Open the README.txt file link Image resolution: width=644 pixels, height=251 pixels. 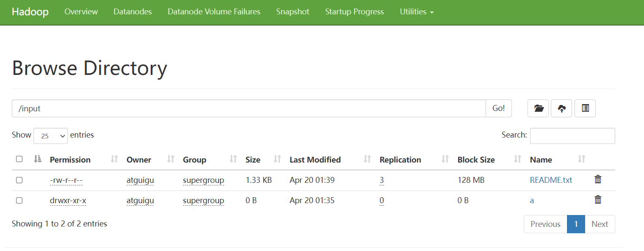coord(551,180)
